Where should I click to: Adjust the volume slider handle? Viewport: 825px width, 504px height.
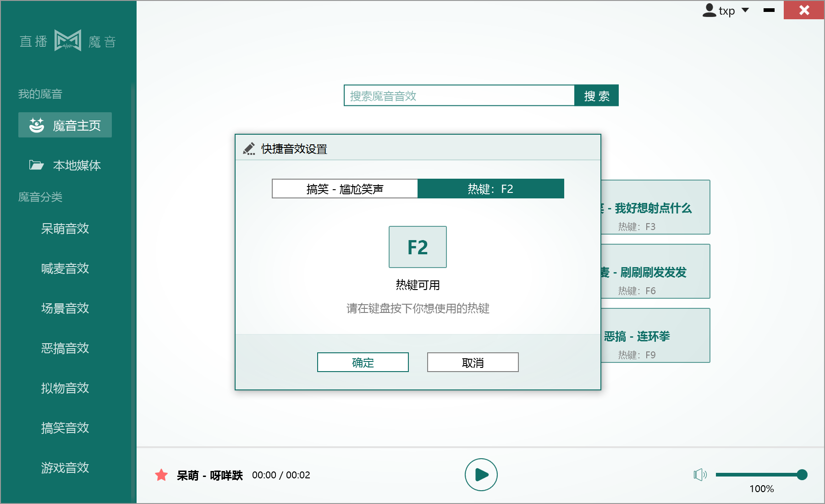pyautogui.click(x=802, y=475)
